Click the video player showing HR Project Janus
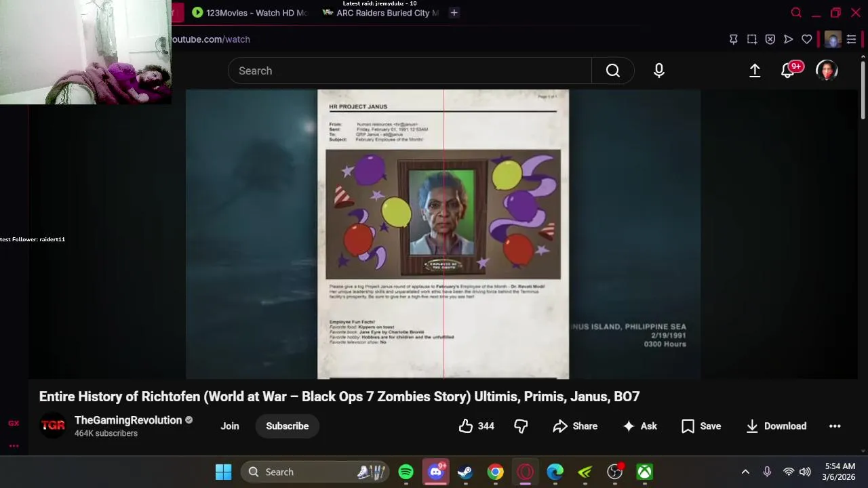This screenshot has height=488, width=868. (x=443, y=234)
